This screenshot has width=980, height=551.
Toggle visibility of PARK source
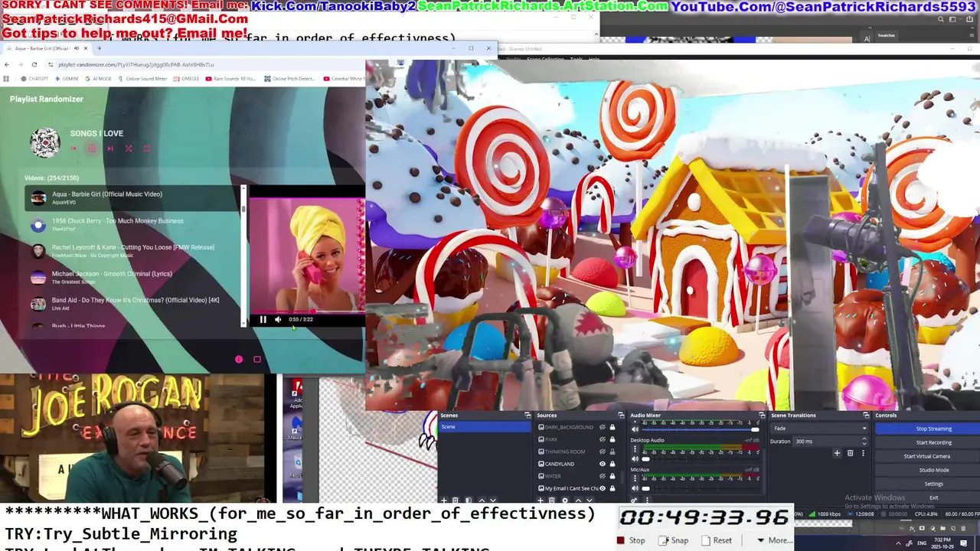tap(602, 439)
